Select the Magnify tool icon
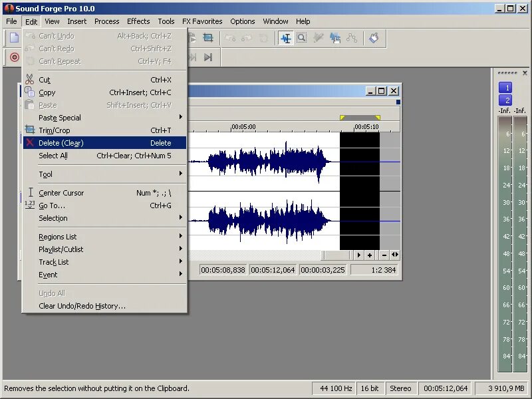 [302, 38]
